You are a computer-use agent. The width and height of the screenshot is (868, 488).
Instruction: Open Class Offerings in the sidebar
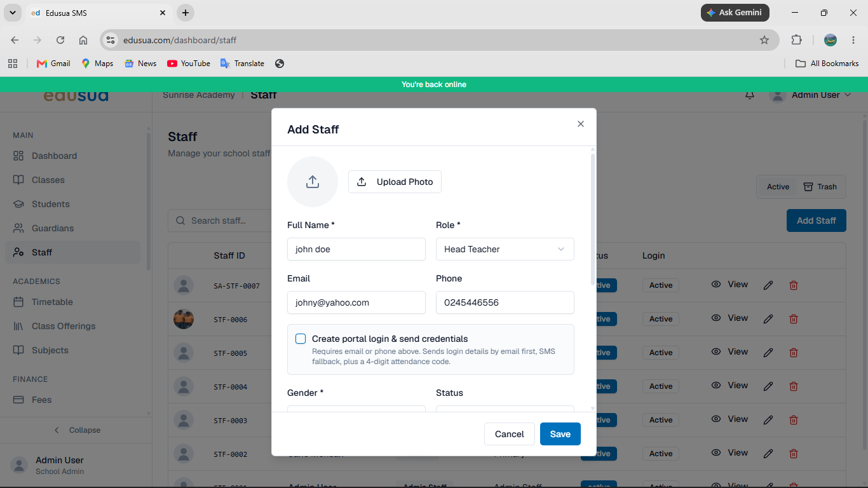coord(72,326)
